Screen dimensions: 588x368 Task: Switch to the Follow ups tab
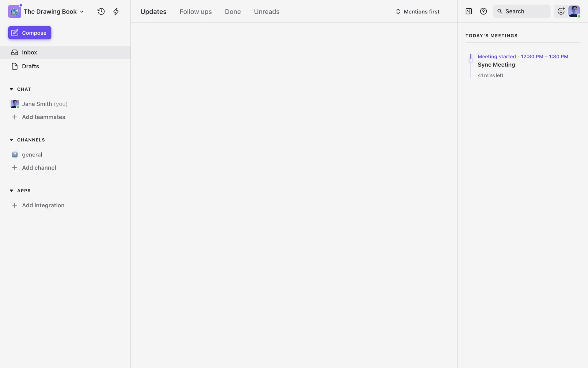tap(195, 12)
